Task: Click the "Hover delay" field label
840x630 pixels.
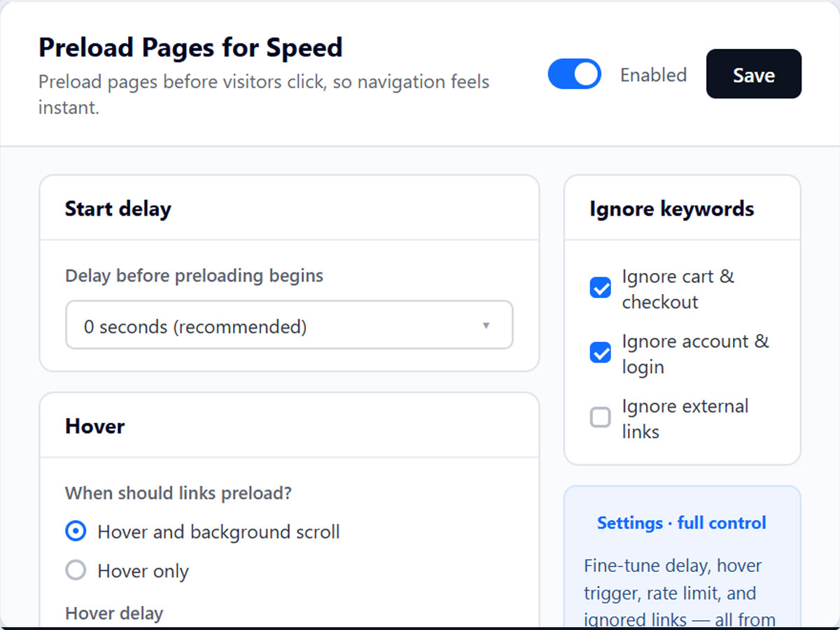Action: pos(114,613)
